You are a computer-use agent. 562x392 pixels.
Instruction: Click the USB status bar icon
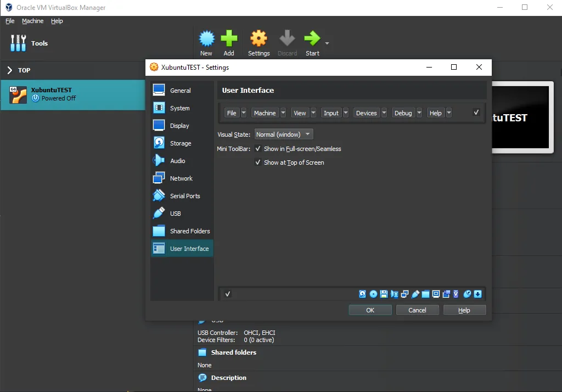point(415,294)
